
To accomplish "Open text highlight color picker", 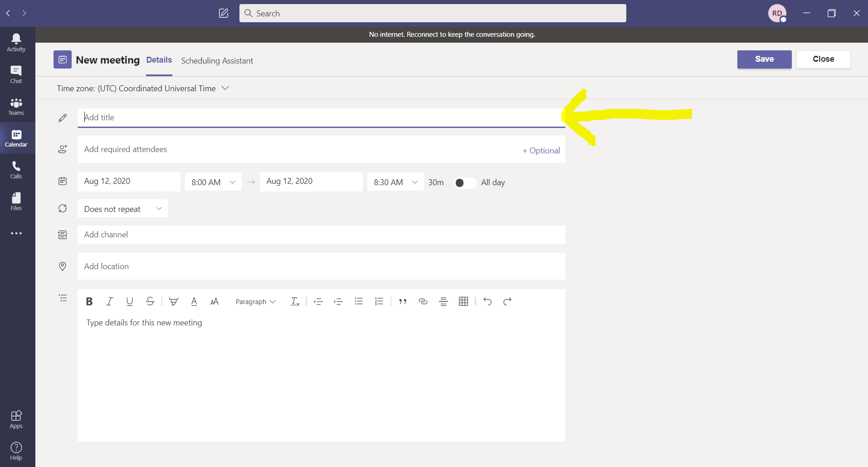I will click(x=173, y=301).
